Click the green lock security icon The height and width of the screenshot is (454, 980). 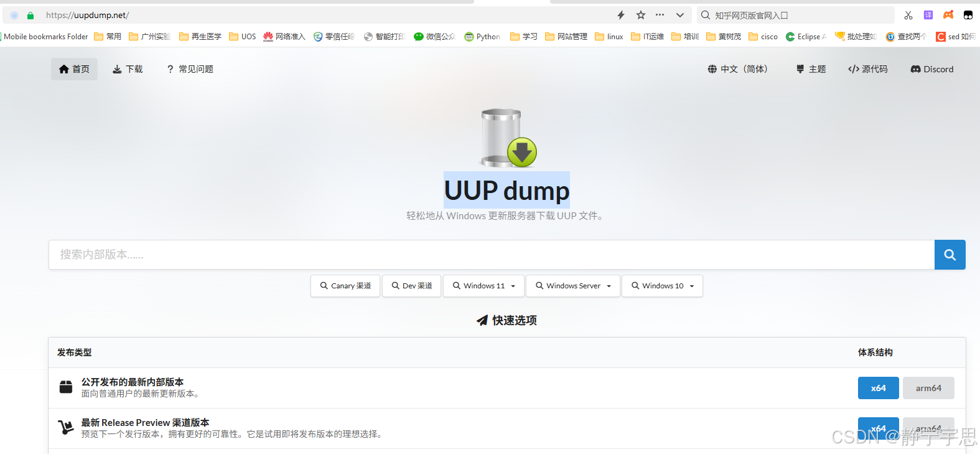click(30, 15)
